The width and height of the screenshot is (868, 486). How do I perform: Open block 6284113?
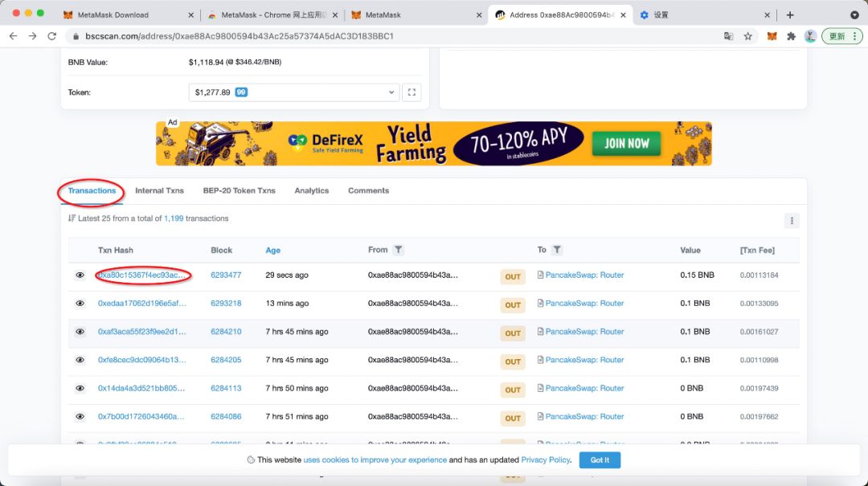[x=226, y=388]
